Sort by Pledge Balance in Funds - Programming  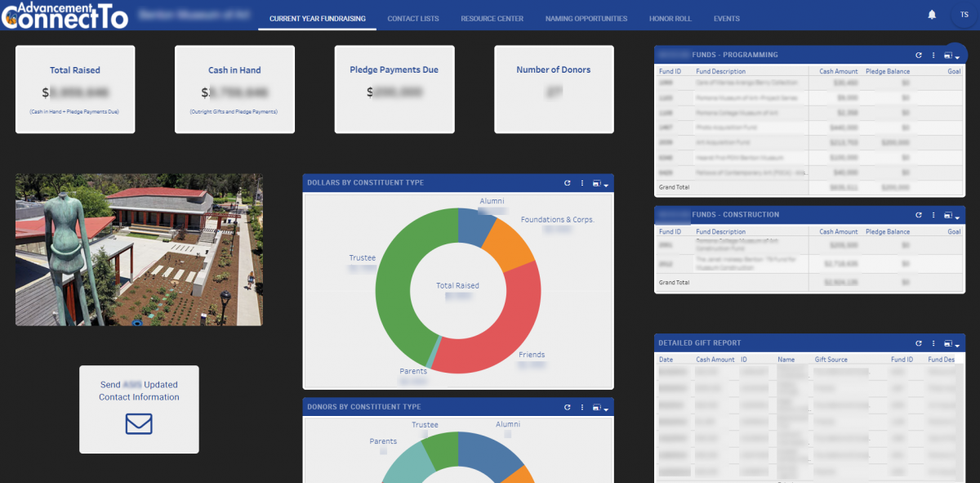[x=888, y=72]
